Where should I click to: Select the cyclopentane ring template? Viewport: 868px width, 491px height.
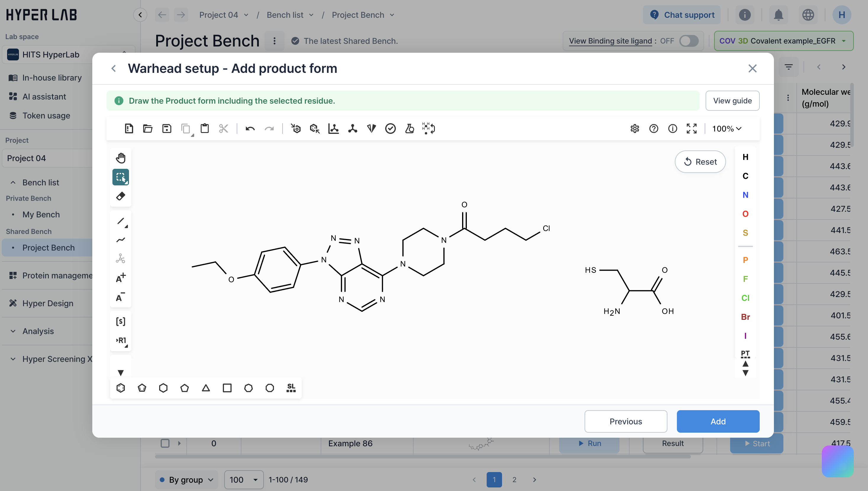point(184,388)
